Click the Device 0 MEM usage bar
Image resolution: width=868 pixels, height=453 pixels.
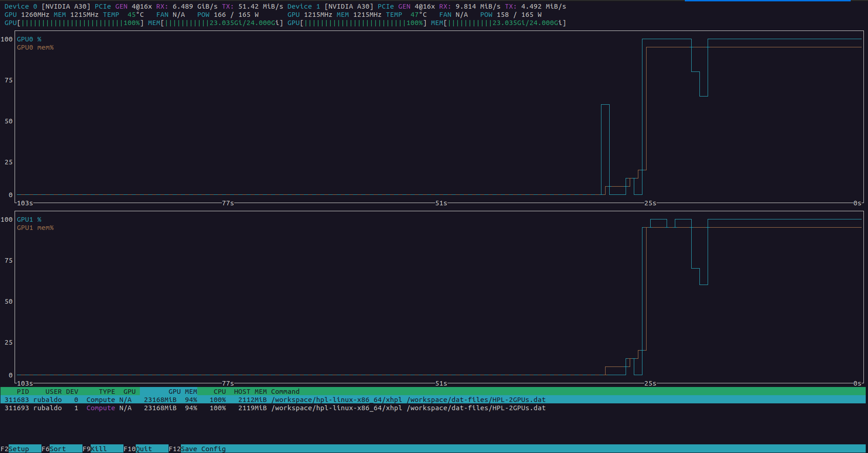coord(215,23)
